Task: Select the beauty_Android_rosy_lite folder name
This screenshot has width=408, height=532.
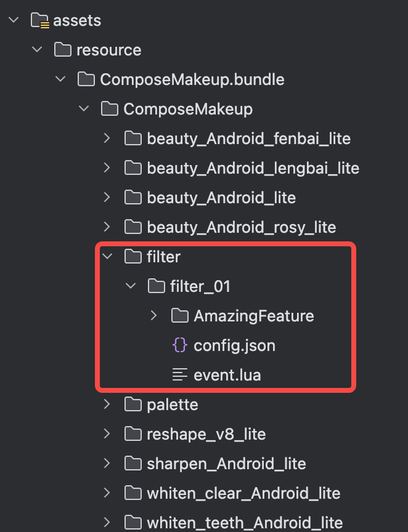Action: tap(241, 227)
